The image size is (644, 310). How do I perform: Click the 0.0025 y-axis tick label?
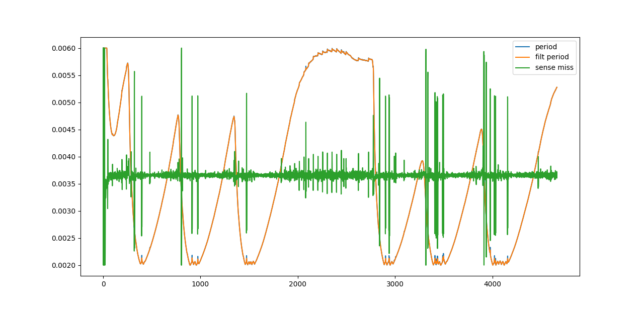click(x=64, y=238)
